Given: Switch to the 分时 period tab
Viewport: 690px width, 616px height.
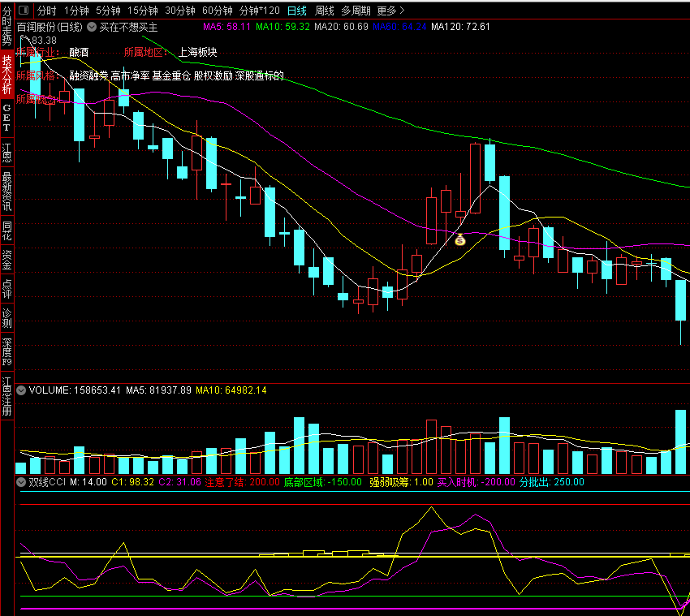Looking at the screenshot, I should tap(46, 11).
